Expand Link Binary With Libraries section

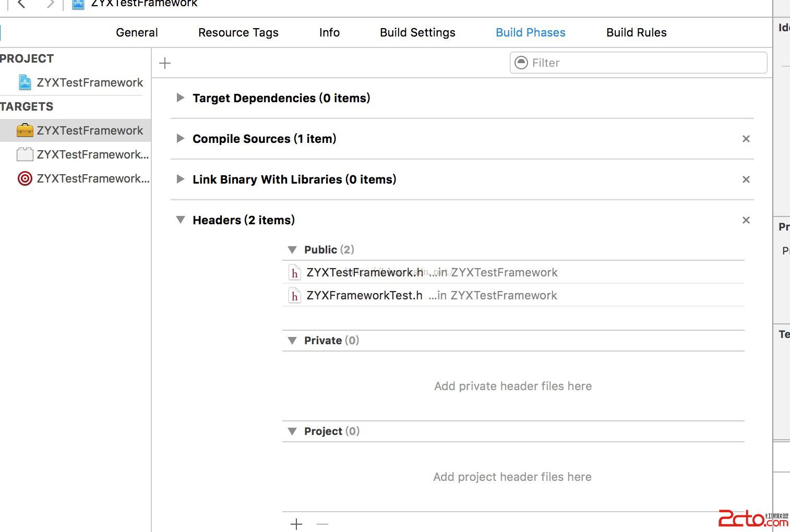tap(181, 179)
